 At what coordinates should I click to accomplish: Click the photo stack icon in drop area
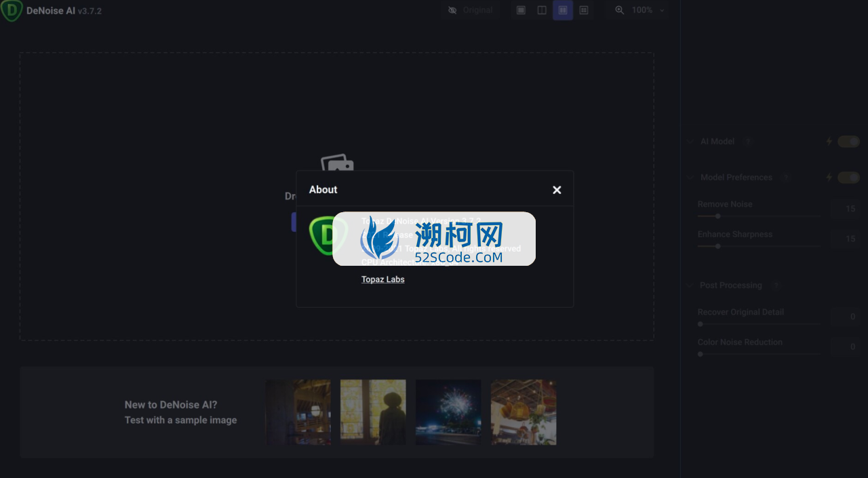point(337,163)
